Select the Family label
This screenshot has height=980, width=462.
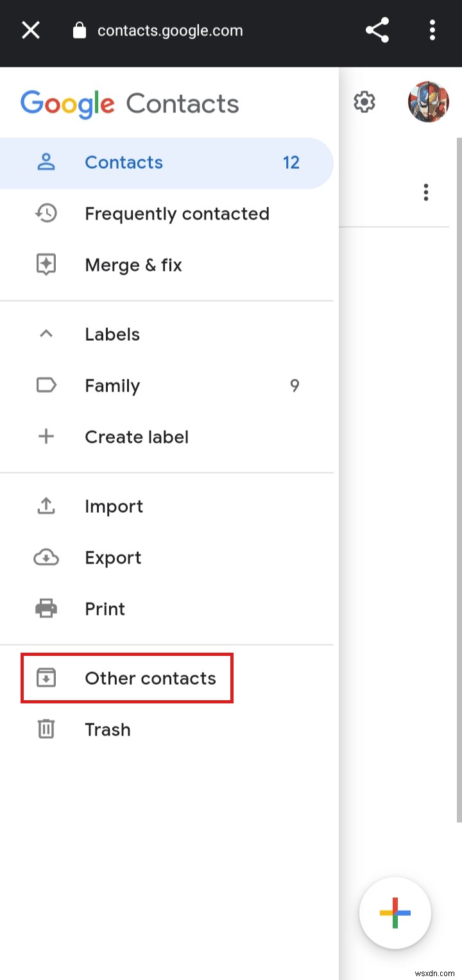coord(112,385)
